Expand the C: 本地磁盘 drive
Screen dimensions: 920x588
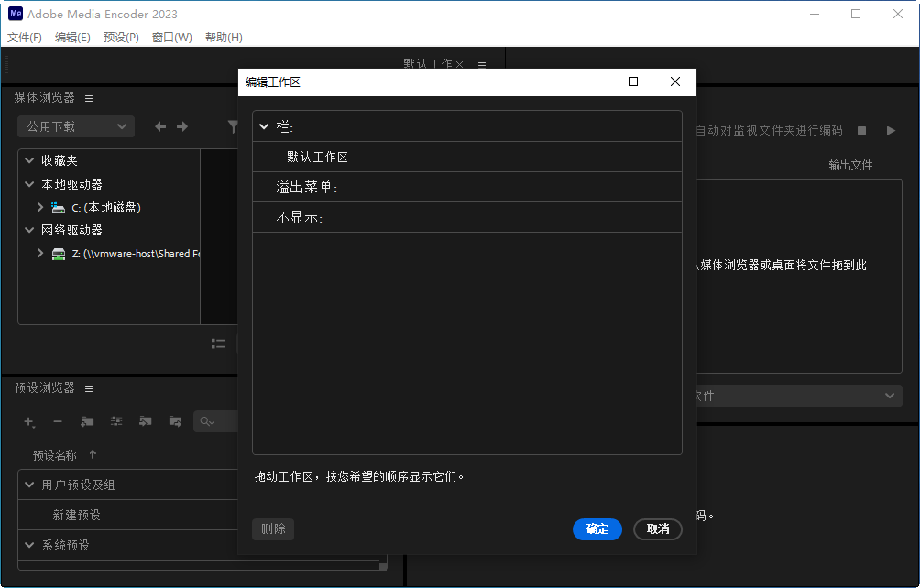(x=39, y=207)
